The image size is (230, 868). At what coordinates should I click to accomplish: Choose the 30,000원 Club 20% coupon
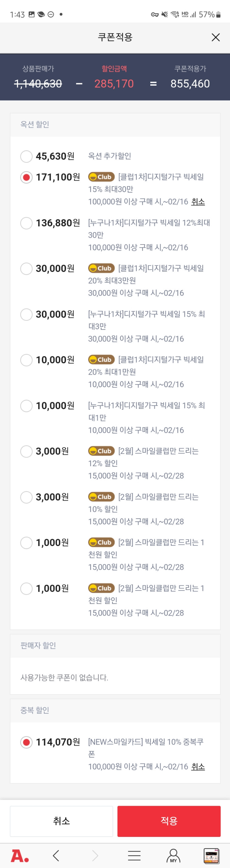point(26,269)
